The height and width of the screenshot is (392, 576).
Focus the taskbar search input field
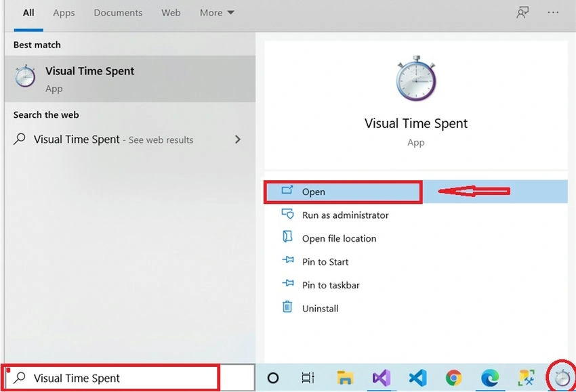(129, 378)
